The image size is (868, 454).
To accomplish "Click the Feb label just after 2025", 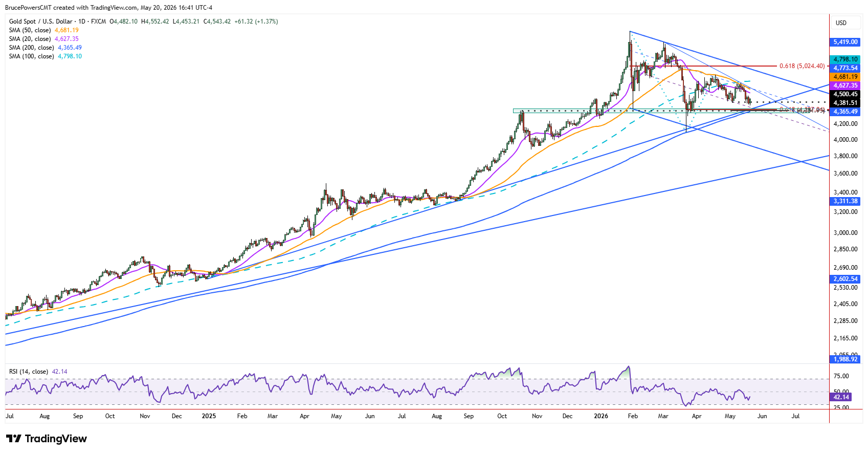I will pos(242,416).
